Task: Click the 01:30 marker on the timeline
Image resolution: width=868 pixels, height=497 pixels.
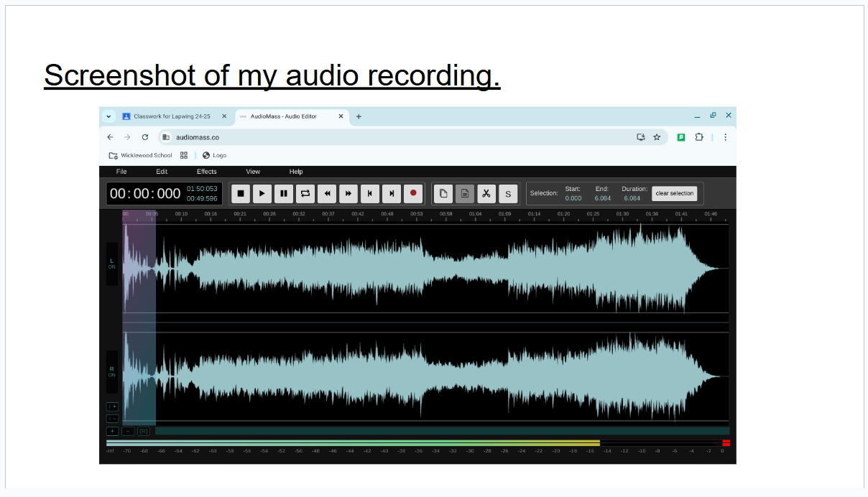Action: click(622, 213)
